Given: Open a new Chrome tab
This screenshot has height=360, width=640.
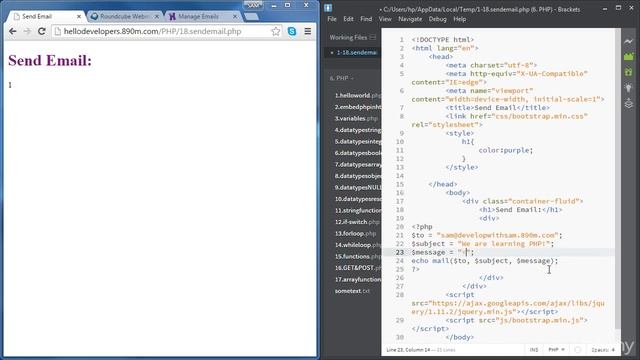Looking at the screenshot, I should pyautogui.click(x=251, y=17).
